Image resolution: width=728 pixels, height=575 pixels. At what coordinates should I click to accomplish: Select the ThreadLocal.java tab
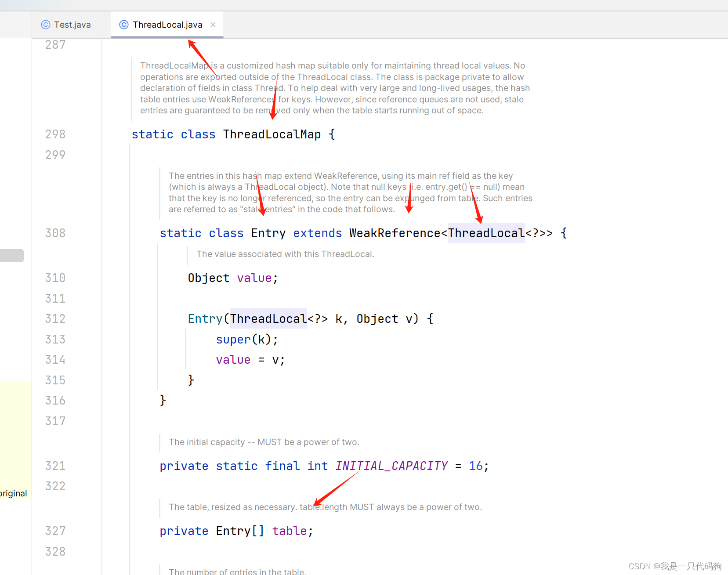click(x=163, y=25)
